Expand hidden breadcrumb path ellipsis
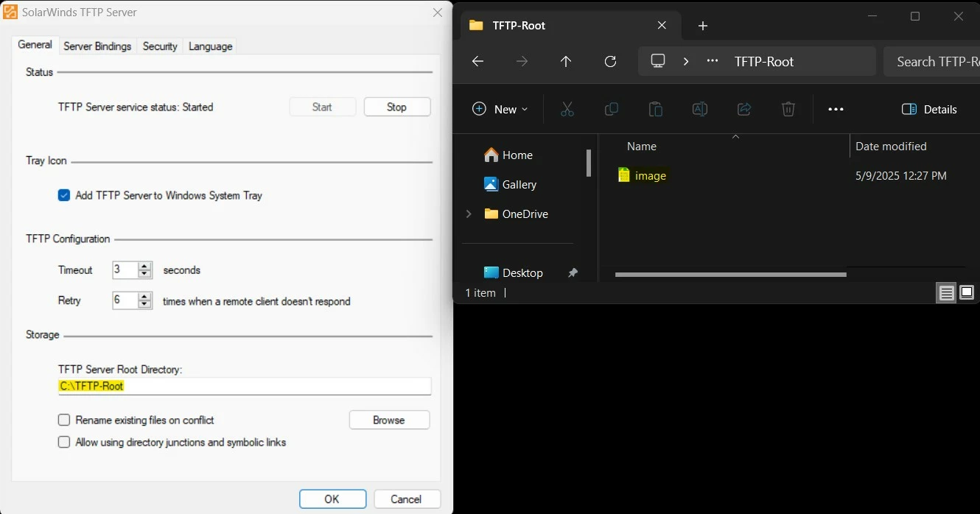The image size is (980, 514). point(712,61)
